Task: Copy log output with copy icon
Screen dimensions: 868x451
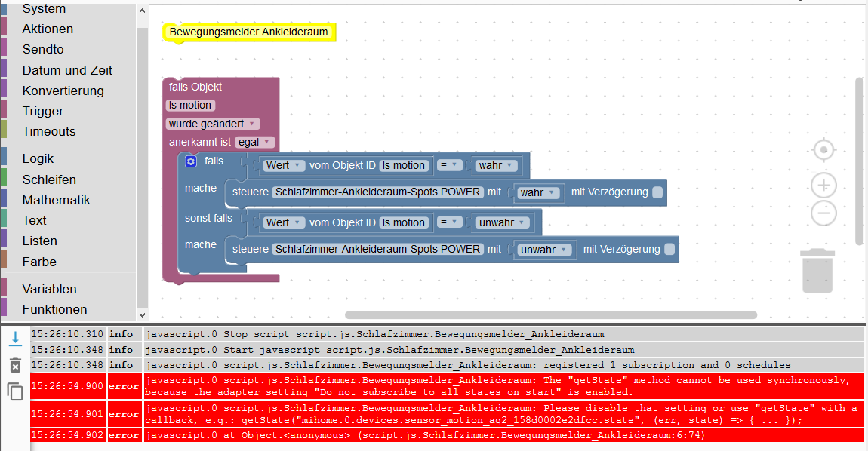Action: [16, 391]
